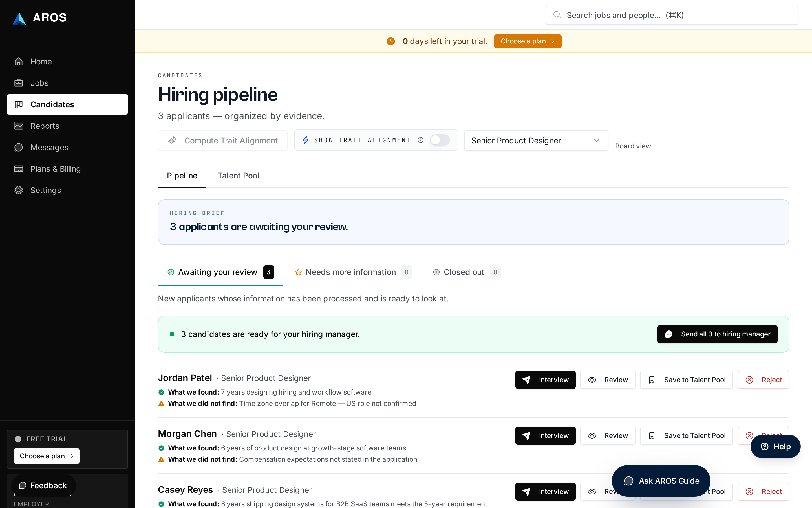Click the eye icon on Jordan Patel's Review

(592, 380)
